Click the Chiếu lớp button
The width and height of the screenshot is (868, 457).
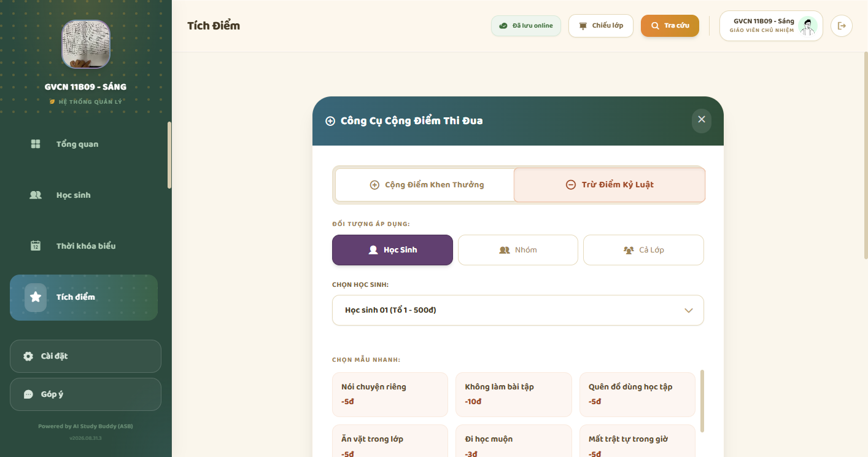[x=600, y=26]
